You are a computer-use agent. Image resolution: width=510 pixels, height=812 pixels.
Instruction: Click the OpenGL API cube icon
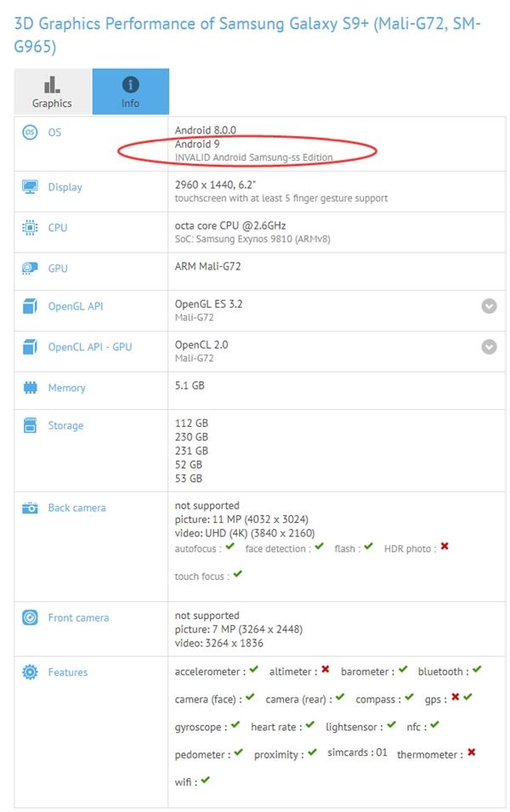[30, 306]
